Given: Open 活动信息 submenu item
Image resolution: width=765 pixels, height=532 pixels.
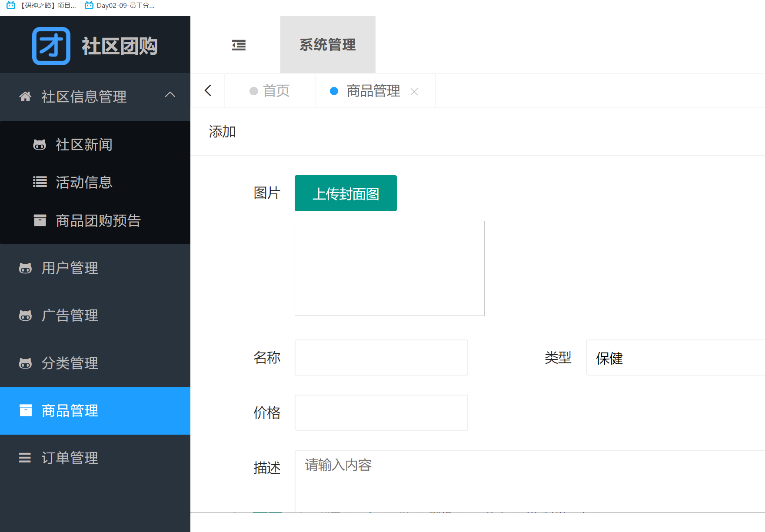Looking at the screenshot, I should tap(95, 182).
